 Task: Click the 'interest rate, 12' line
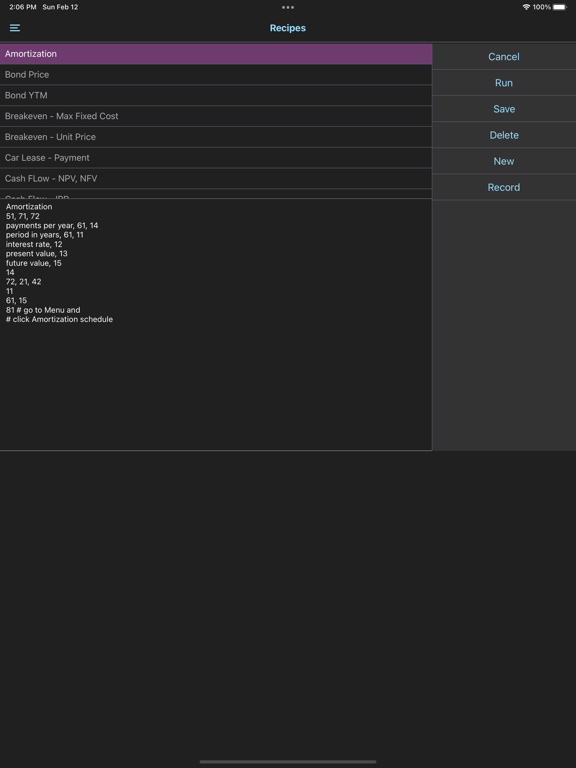pos(34,244)
